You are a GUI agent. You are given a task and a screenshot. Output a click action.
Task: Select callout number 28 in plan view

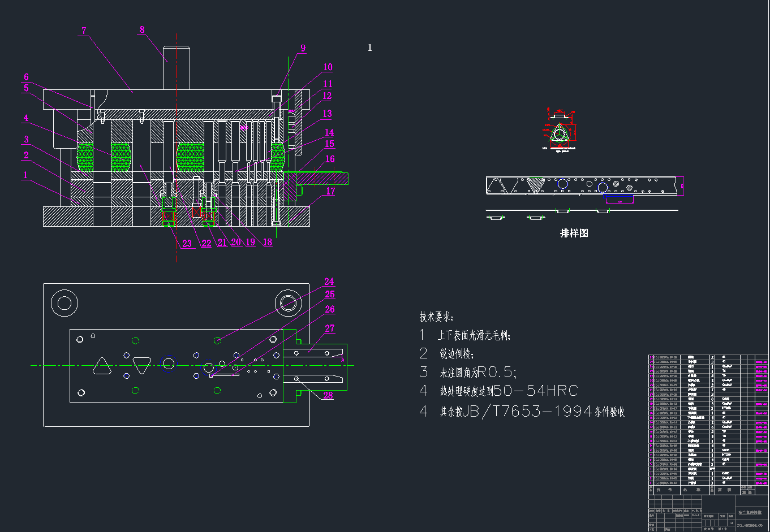[x=328, y=395]
